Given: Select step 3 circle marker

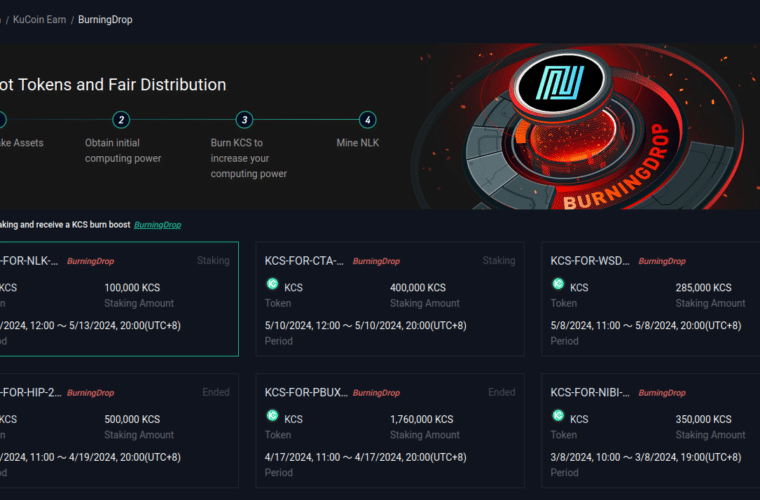Looking at the screenshot, I should tap(244, 120).
